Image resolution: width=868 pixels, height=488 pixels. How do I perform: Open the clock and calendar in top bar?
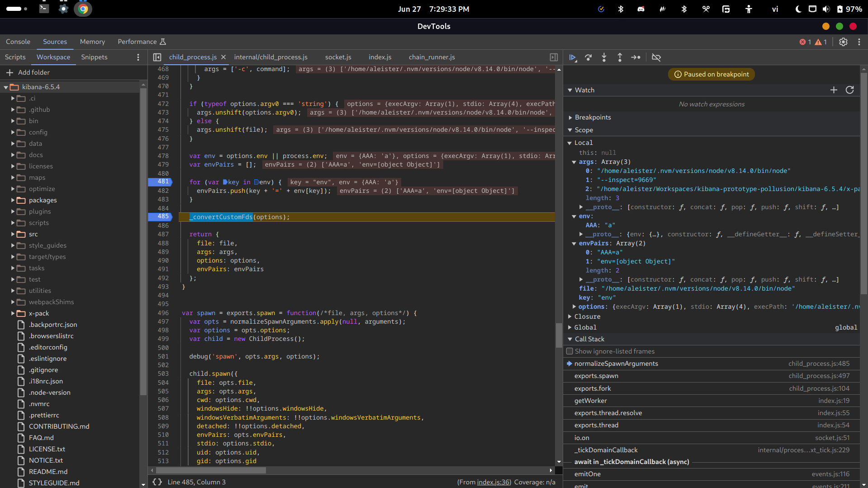(433, 9)
